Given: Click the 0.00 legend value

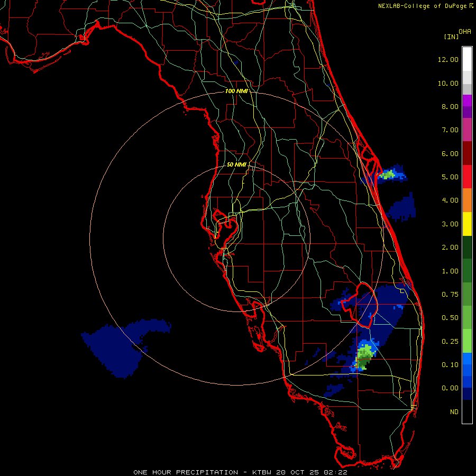Looking at the screenshot, I should point(450,388).
